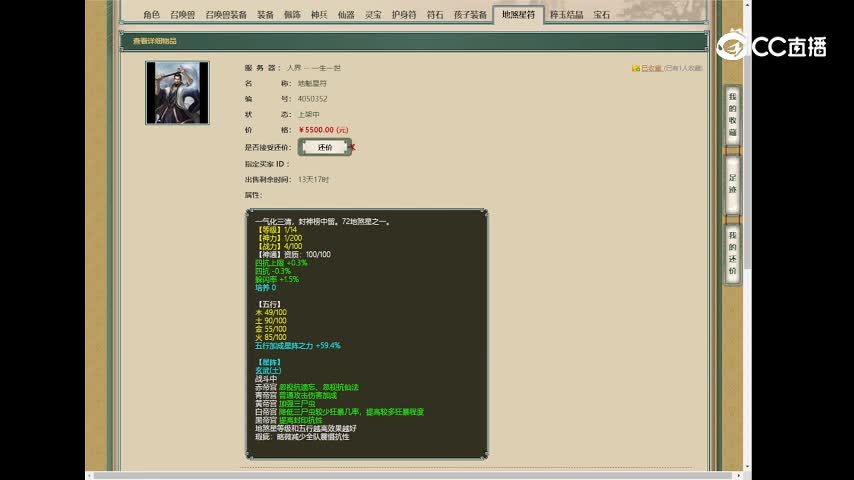854x480 pixels.
Task: Click the 已收藏 favorited link
Action: 651,68
